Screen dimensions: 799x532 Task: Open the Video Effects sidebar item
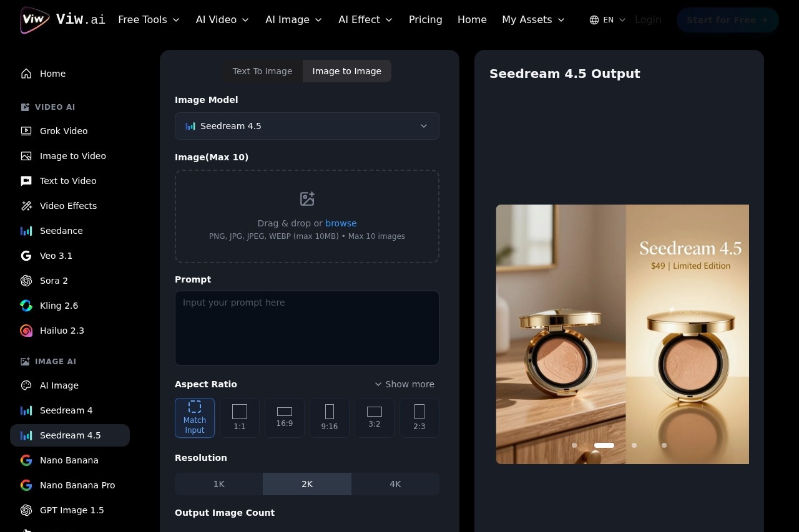tap(68, 206)
